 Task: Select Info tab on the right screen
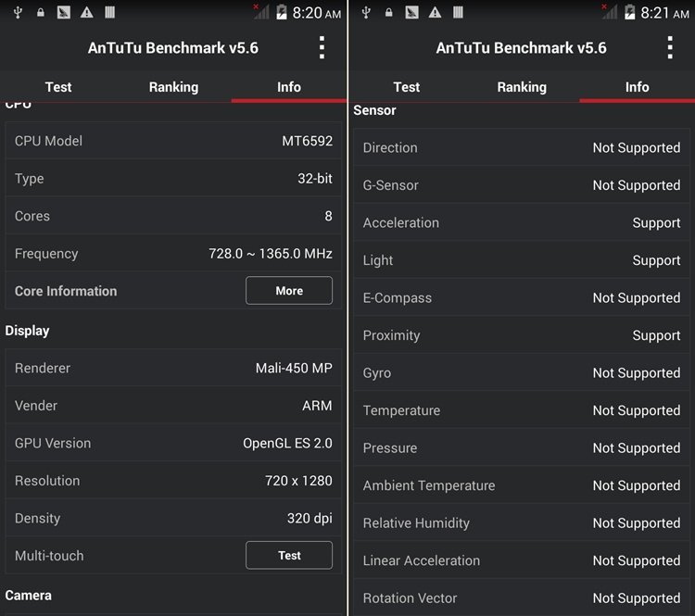click(637, 87)
